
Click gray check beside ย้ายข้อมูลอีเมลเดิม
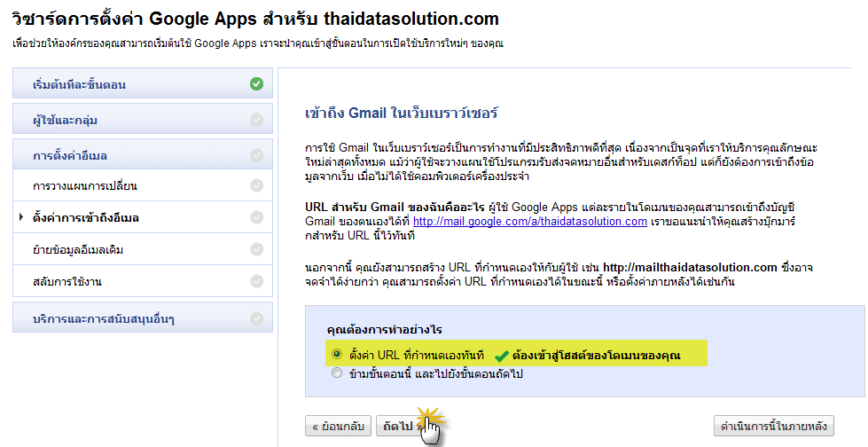(x=256, y=250)
